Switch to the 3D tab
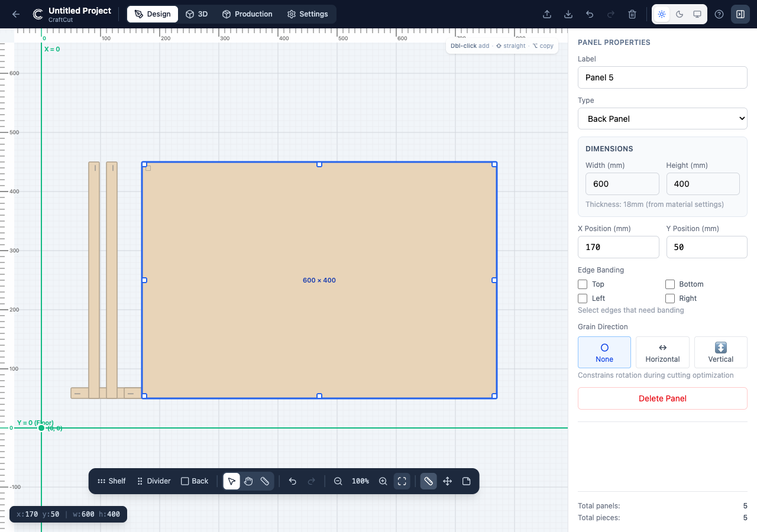This screenshot has width=757, height=532. pyautogui.click(x=196, y=14)
